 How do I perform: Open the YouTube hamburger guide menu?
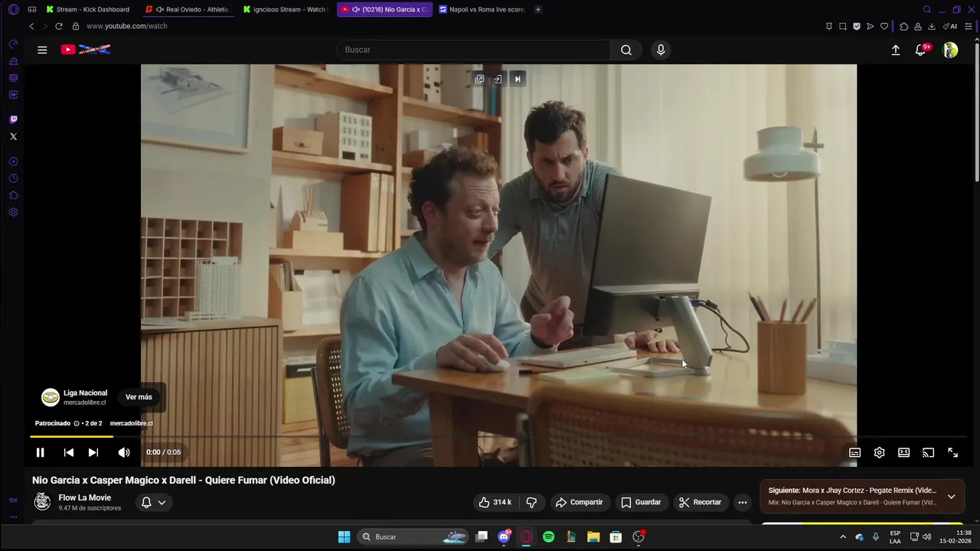[42, 50]
